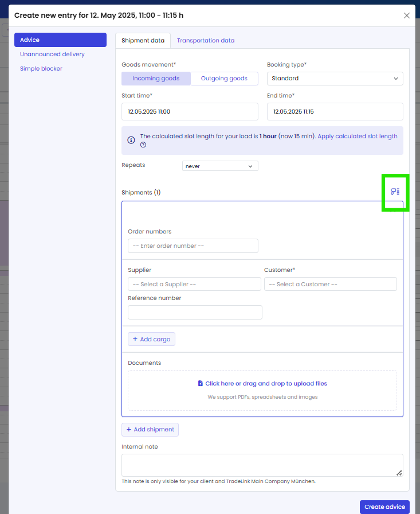The width and height of the screenshot is (420, 514).
Task: Click the Internal note resize handle
Action: pyautogui.click(x=399, y=472)
